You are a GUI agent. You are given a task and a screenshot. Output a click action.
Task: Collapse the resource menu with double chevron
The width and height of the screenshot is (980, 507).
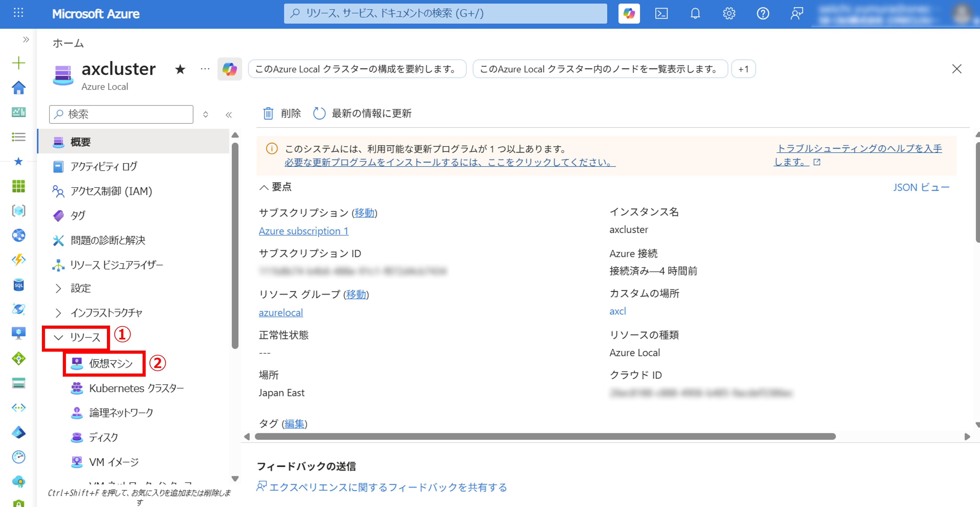coord(229,115)
